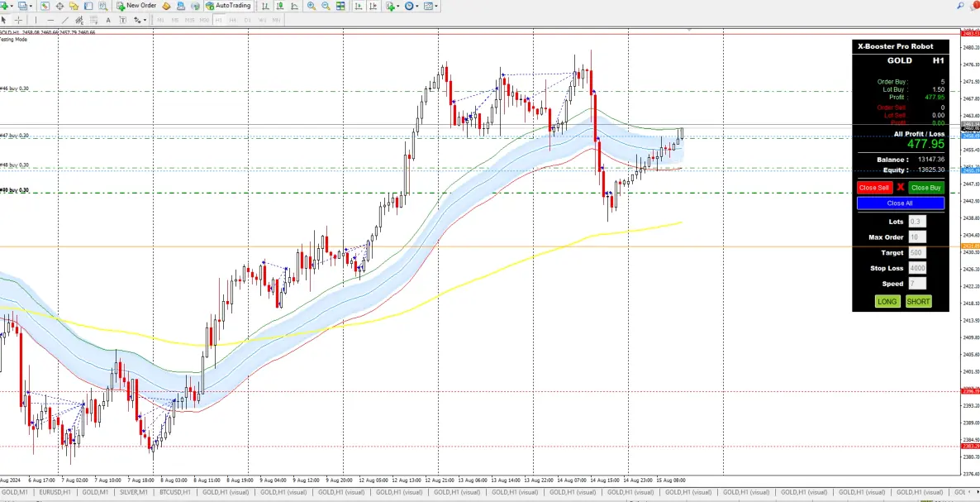Draw a trendline with the trendline tool

pos(65,20)
